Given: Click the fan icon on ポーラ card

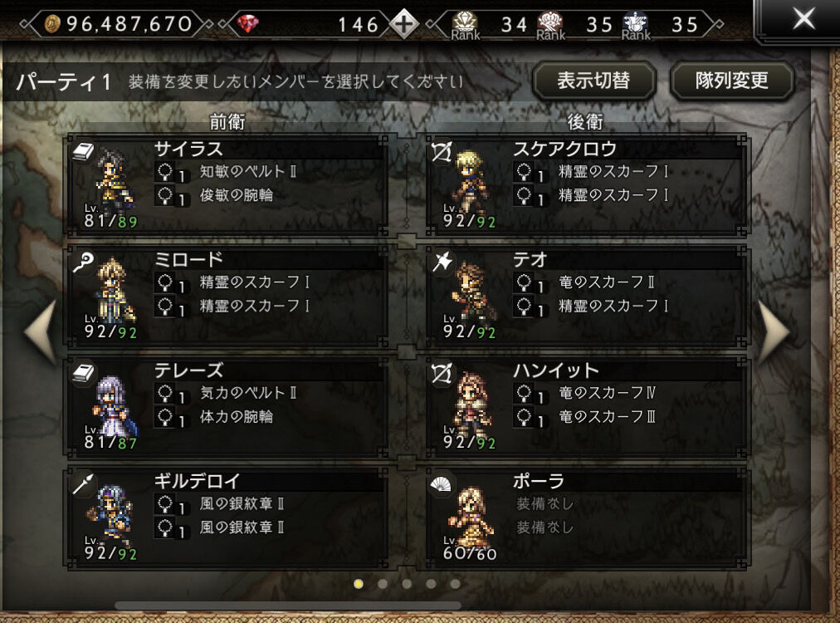Looking at the screenshot, I should coord(441,484).
